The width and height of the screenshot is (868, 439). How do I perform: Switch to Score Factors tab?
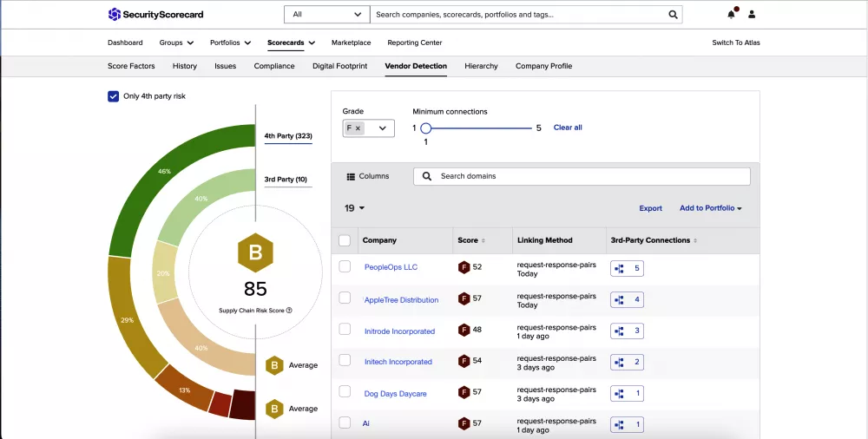131,66
